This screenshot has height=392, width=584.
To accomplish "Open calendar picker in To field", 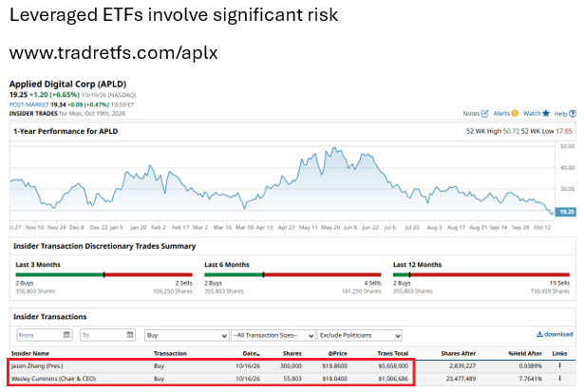I will pos(130,335).
